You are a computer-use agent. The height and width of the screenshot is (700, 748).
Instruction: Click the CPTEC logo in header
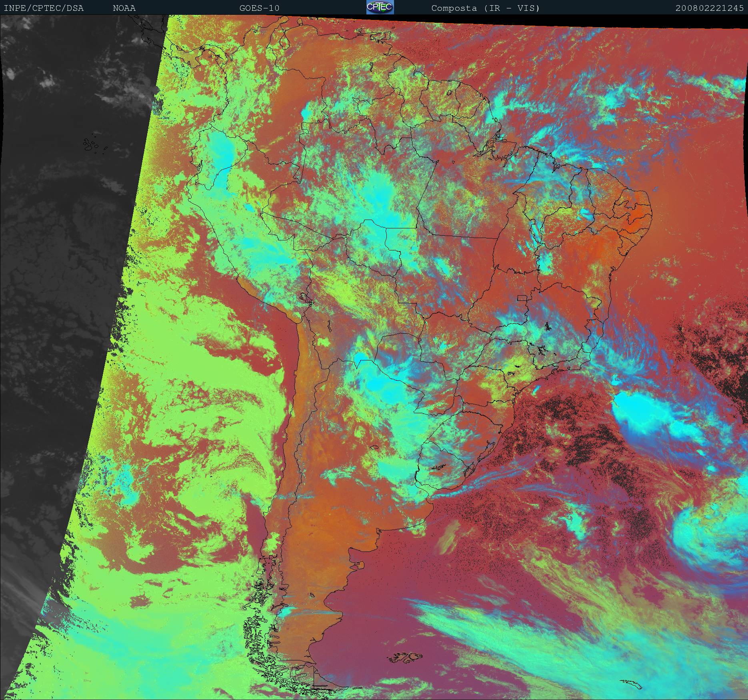pos(380,7)
